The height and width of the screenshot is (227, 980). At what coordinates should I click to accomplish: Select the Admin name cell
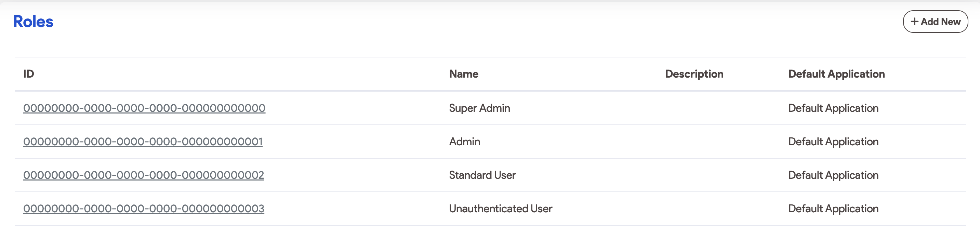pos(464,142)
